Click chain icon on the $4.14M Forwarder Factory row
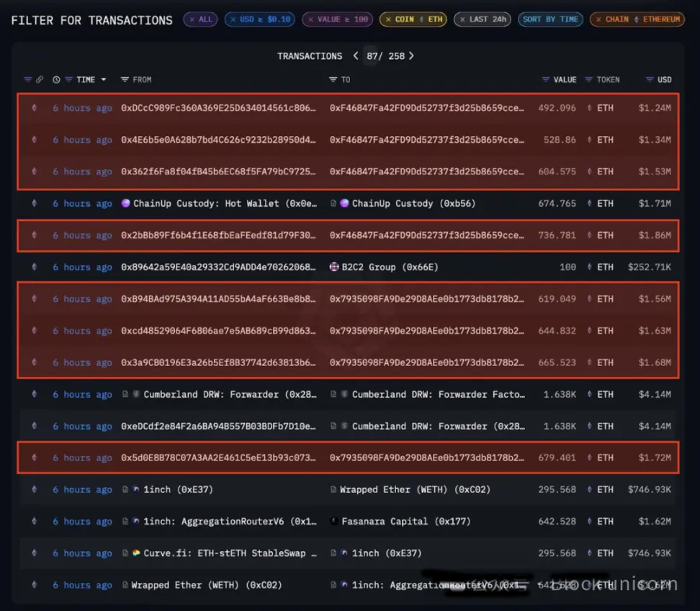Image resolution: width=700 pixels, height=611 pixels. 35,394
